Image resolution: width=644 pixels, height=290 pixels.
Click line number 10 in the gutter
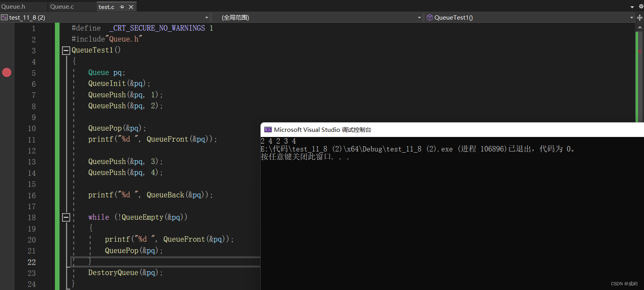click(32, 128)
